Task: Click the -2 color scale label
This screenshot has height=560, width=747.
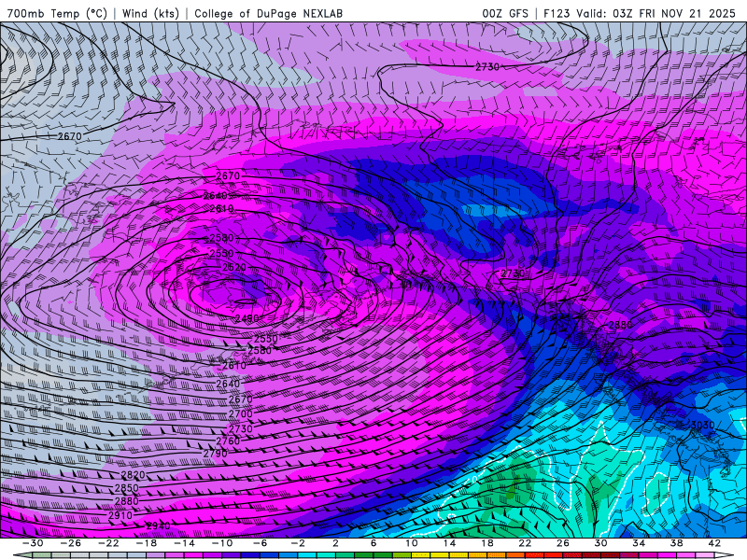Action: (298, 543)
